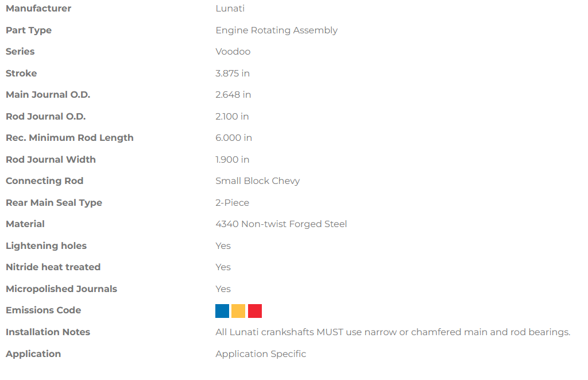This screenshot has width=588, height=380.
Task: Click the red emissions code swatch
Action: point(254,311)
